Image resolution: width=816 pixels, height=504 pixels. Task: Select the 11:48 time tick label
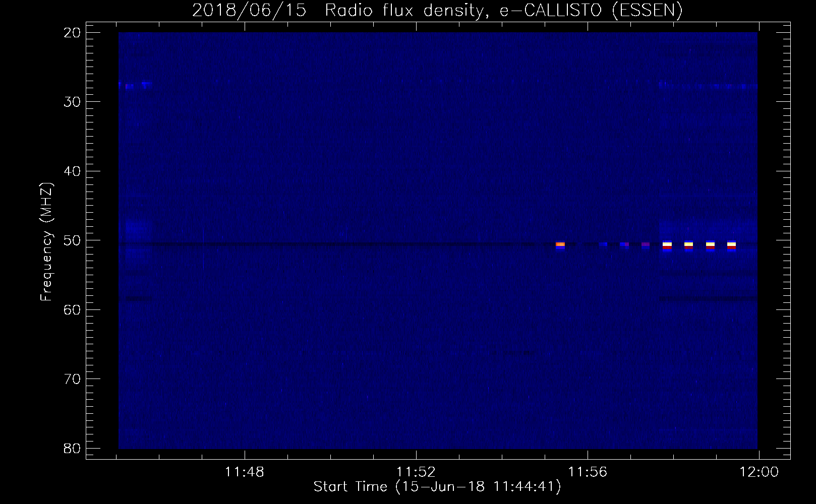coord(244,472)
